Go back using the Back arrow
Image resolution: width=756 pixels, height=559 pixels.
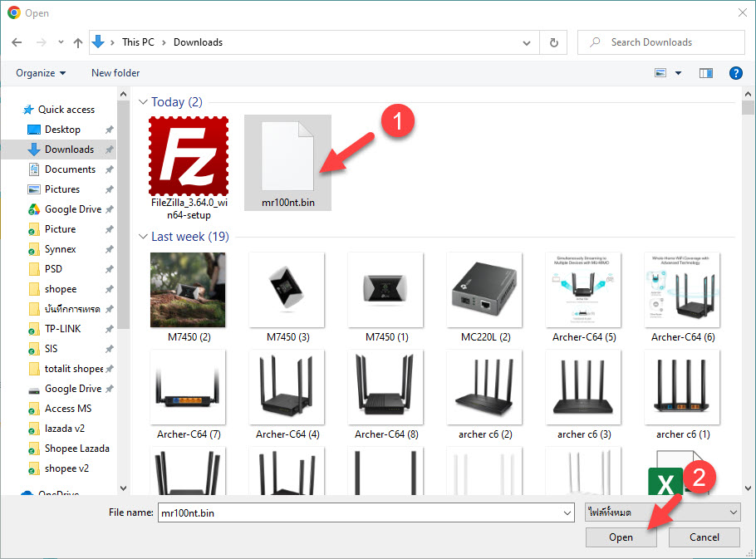17,42
